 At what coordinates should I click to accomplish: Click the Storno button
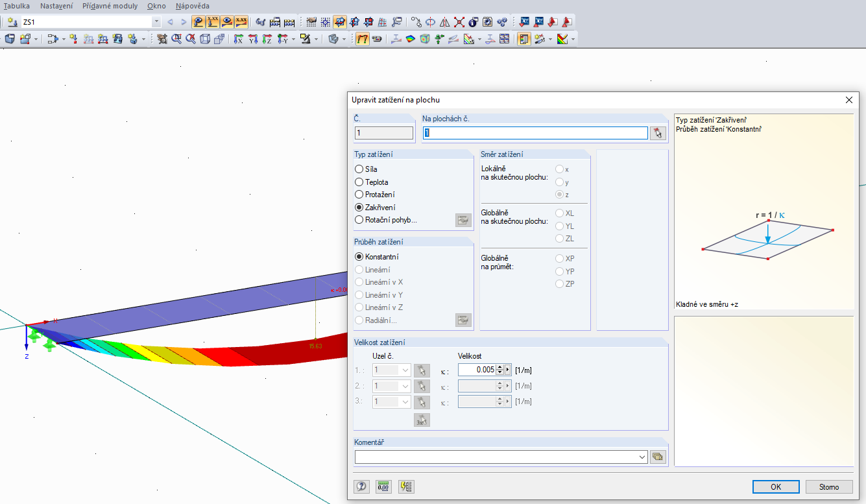point(829,486)
